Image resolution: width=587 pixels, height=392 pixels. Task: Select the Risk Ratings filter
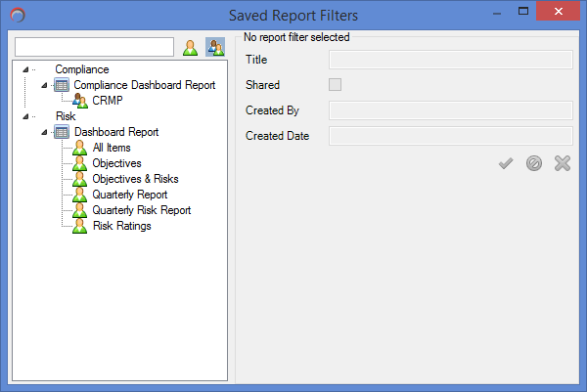[122, 226]
